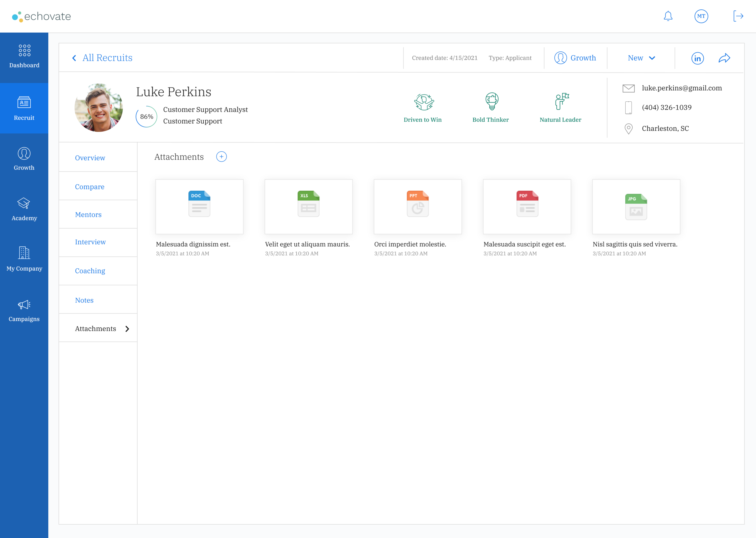Open the DOC file Malesuada dignissim est
756x538 pixels.
point(199,207)
